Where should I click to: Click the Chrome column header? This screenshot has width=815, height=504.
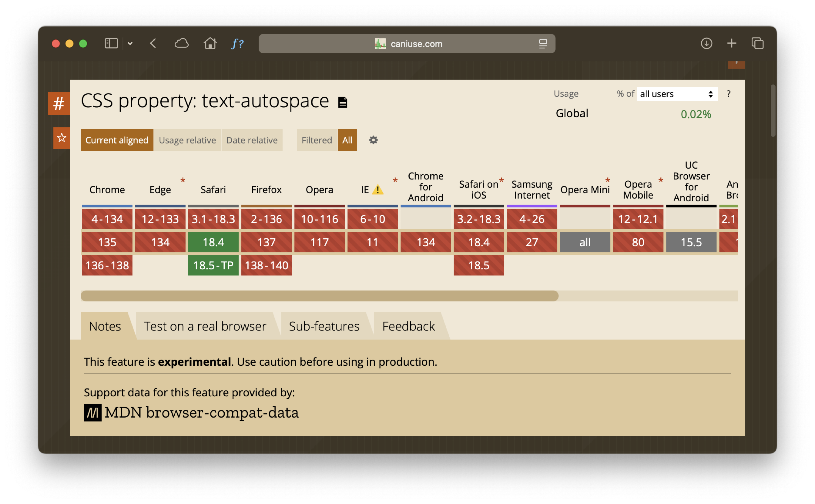click(107, 190)
